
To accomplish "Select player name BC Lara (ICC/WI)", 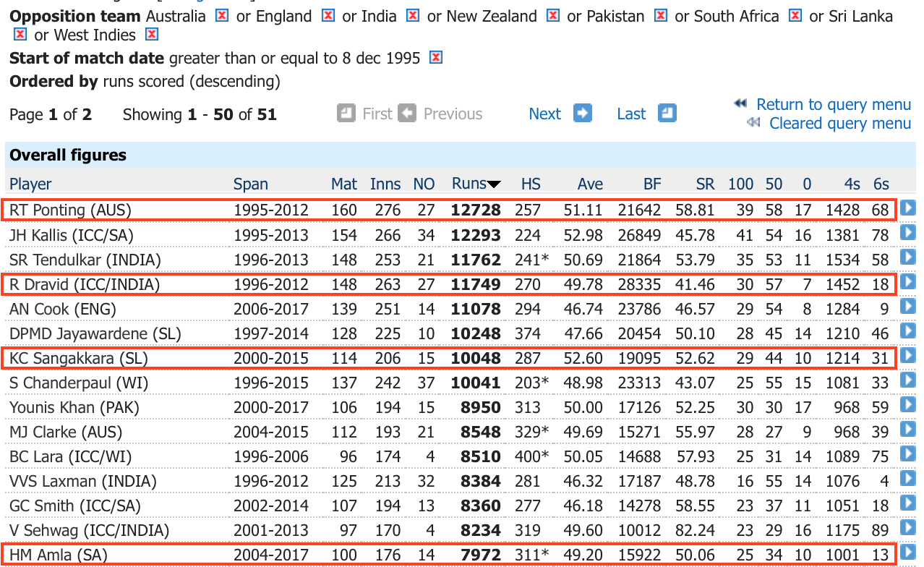I will 70,456.
